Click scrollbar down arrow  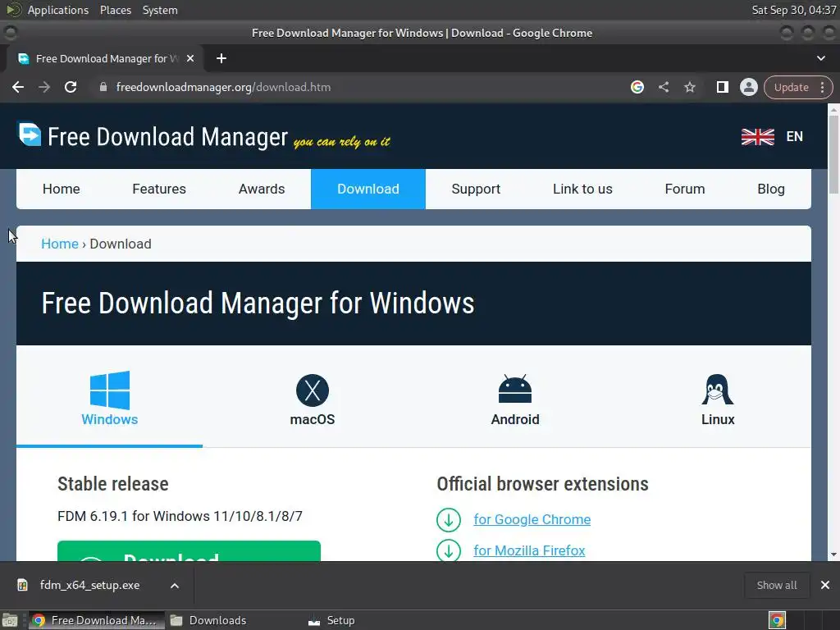pos(833,555)
